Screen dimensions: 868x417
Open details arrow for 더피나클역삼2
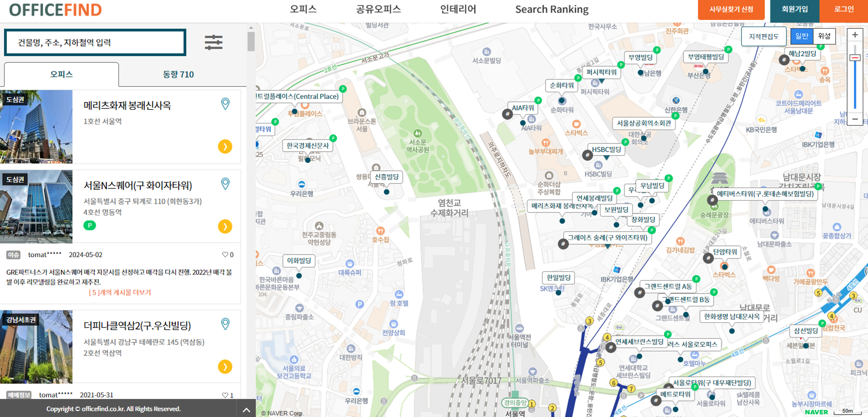(225, 367)
